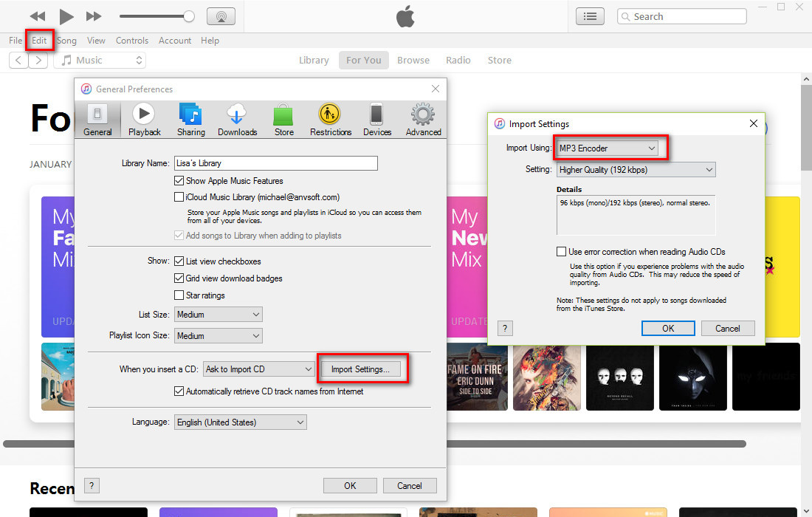Click Cancel in General Preferences
This screenshot has width=812, height=517.
click(x=410, y=485)
